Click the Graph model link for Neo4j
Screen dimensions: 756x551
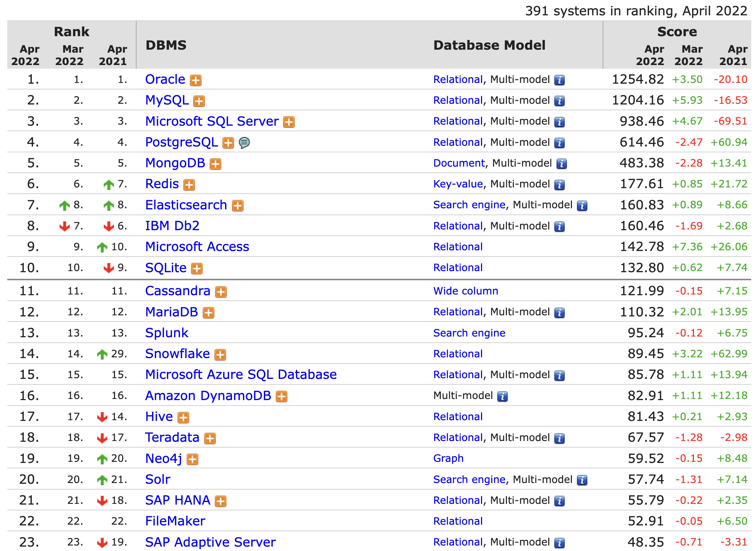click(x=448, y=458)
